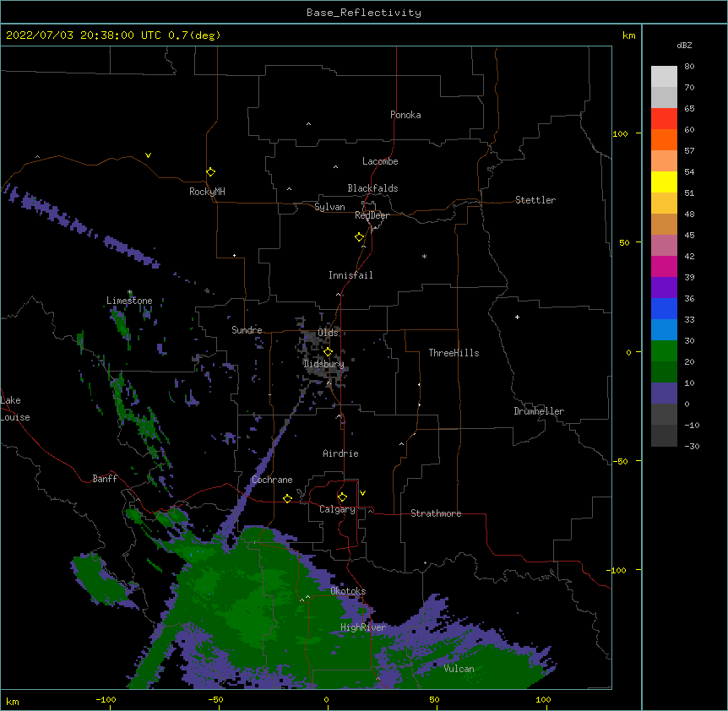The width and height of the screenshot is (728, 711).
Task: Pick the red 65 dBZ legend swatch
Action: pos(664,119)
